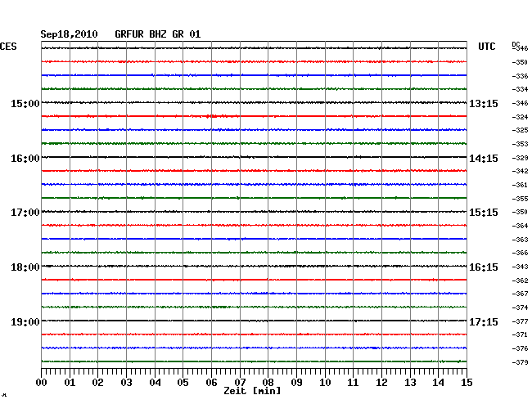Select the DC value -367
The width and height of the screenshot is (532, 404).
pyautogui.click(x=520, y=294)
